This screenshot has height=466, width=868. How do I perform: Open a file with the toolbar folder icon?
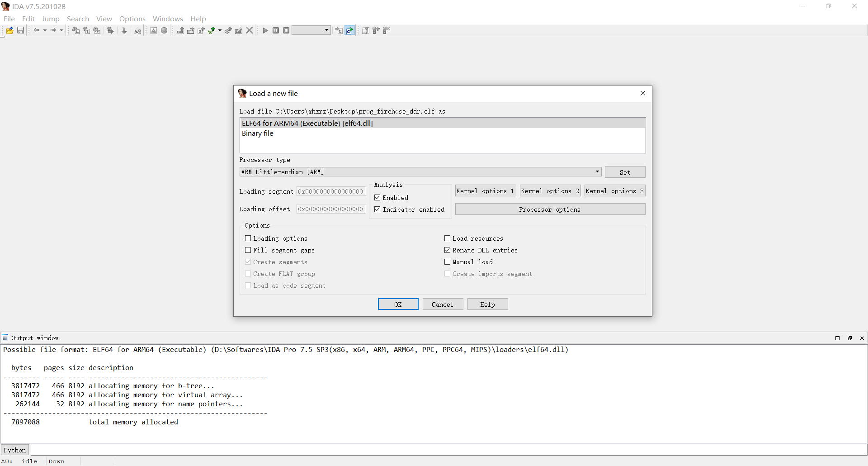coord(9,30)
